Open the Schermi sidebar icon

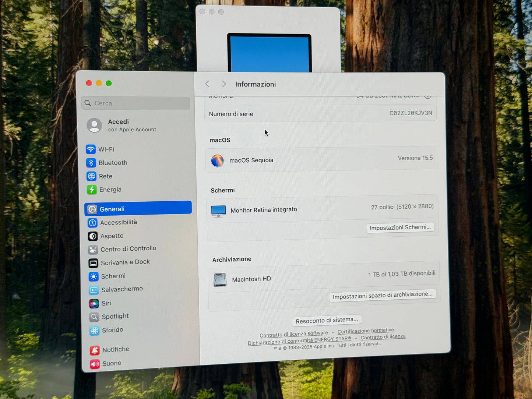[94, 276]
